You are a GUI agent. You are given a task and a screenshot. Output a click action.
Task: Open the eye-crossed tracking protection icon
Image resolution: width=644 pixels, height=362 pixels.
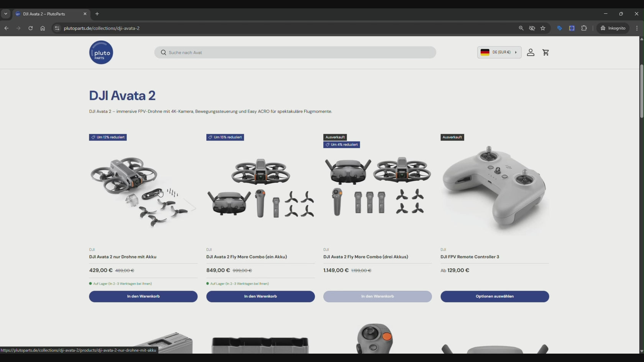point(532,28)
